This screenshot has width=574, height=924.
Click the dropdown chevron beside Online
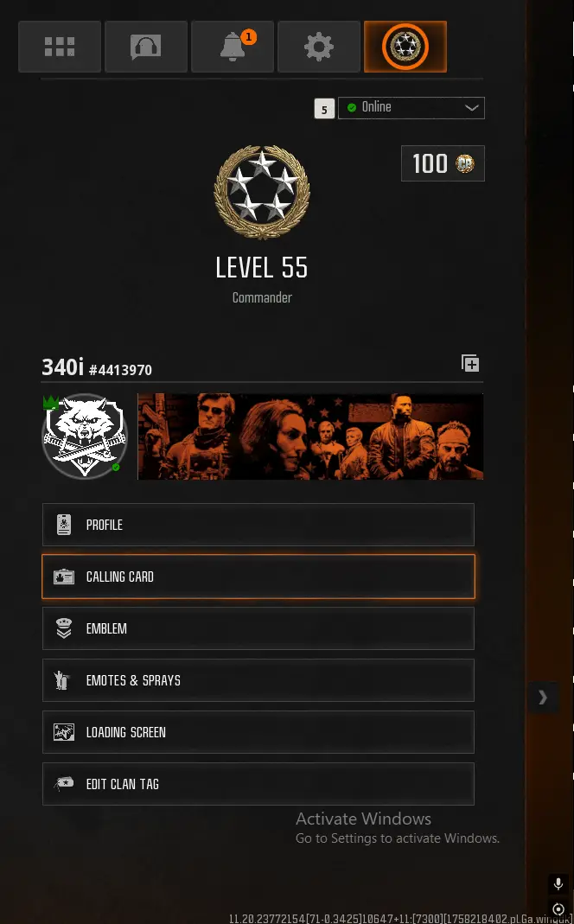point(471,108)
